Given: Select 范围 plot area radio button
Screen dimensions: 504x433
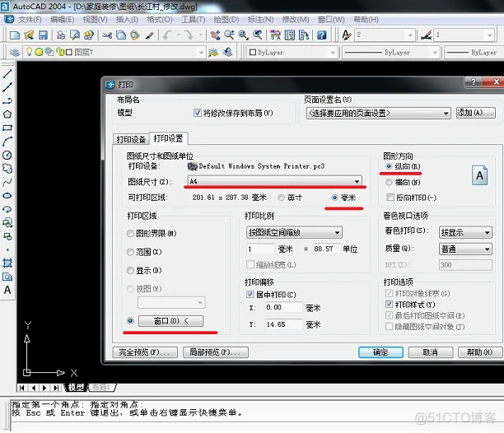Looking at the screenshot, I should pyautogui.click(x=130, y=252).
